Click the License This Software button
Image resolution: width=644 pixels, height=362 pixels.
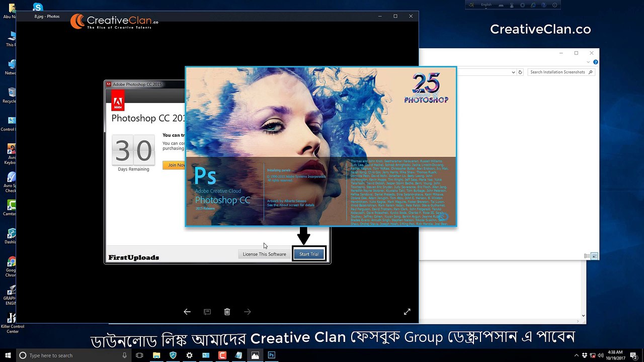pyautogui.click(x=264, y=254)
